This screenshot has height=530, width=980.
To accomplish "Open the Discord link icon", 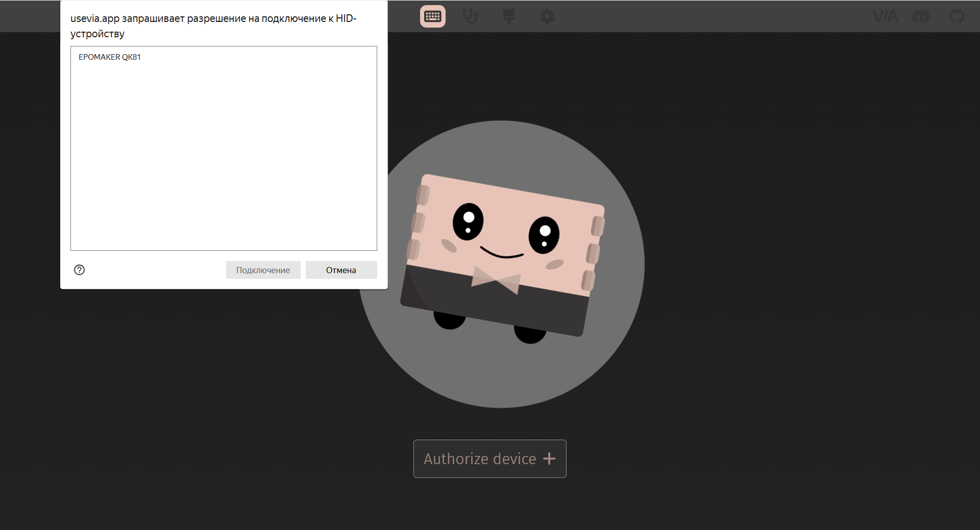I will pos(921,16).
